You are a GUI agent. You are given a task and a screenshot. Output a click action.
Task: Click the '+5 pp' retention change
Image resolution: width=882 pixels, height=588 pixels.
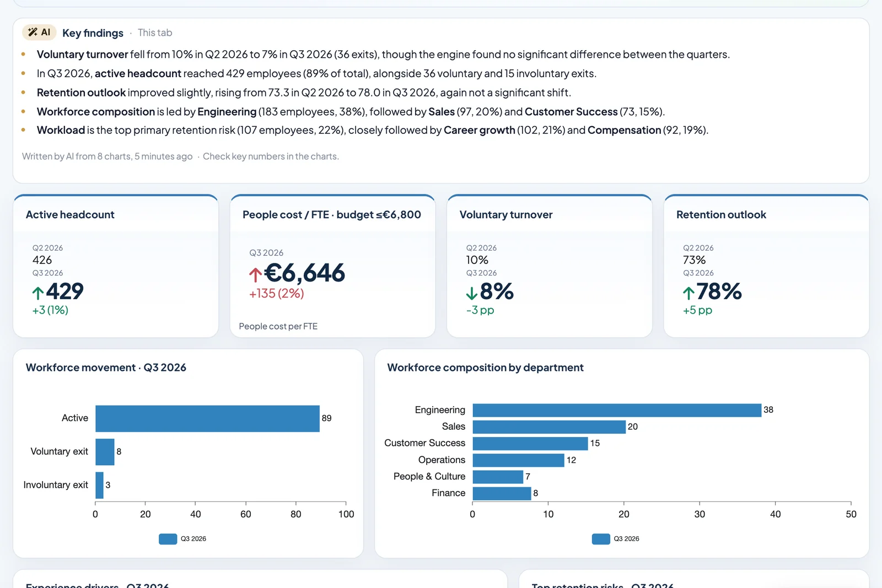tap(697, 310)
